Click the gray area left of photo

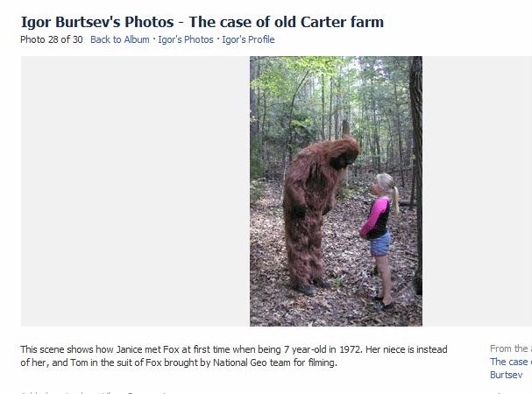pos(135,191)
